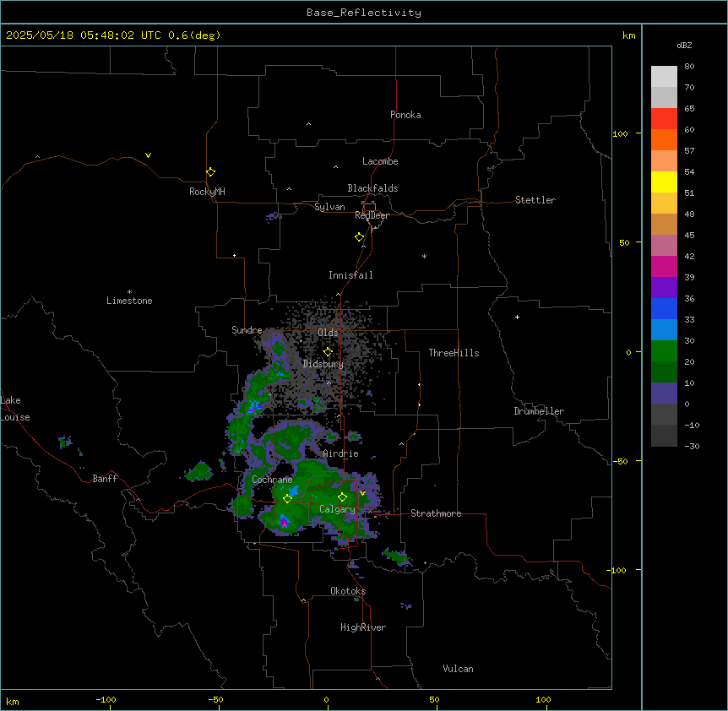Click the intense magenta echo core southwest of Calgary
This screenshot has width=728, height=711.
tap(284, 523)
